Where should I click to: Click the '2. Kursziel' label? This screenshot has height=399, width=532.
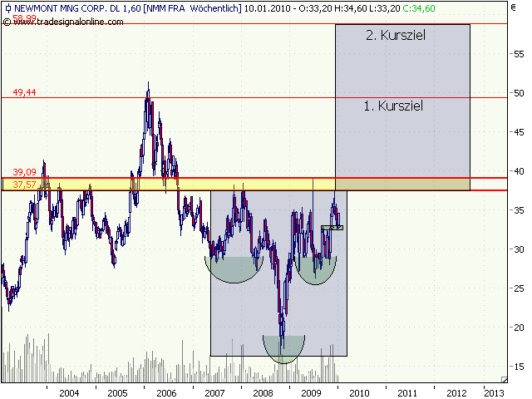[x=396, y=35]
